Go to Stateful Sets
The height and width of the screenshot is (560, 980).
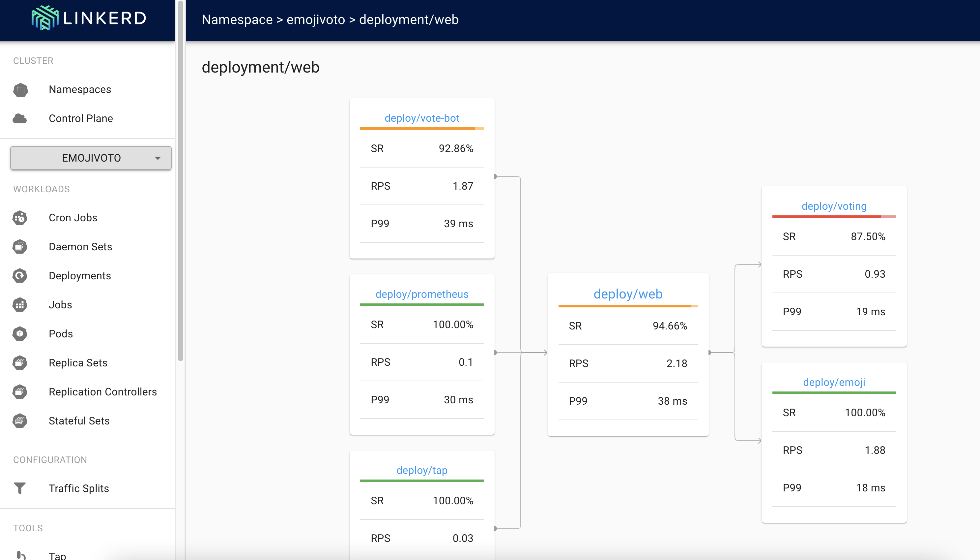[x=79, y=421]
